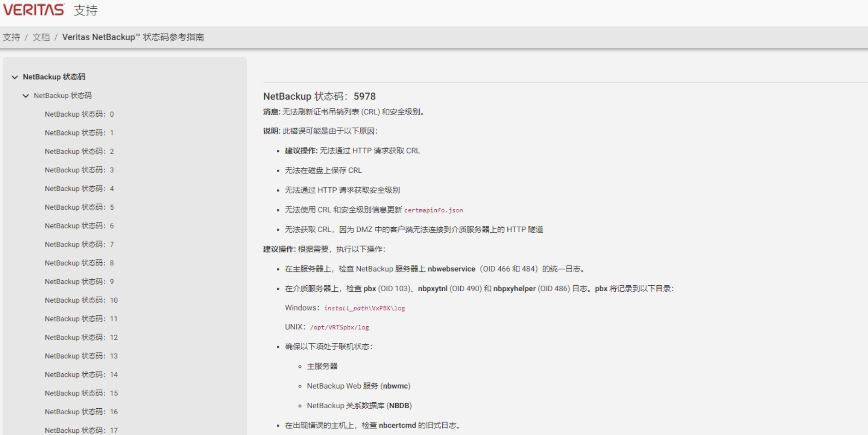The height and width of the screenshot is (435, 868).
Task: Click the bullet 无法在磁盘上保存 CRL
Action: click(x=323, y=170)
